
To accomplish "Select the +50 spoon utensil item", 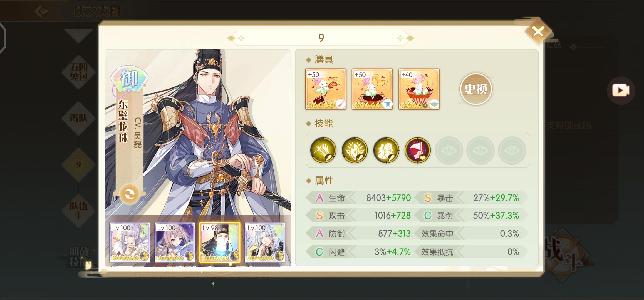I will click(326, 89).
